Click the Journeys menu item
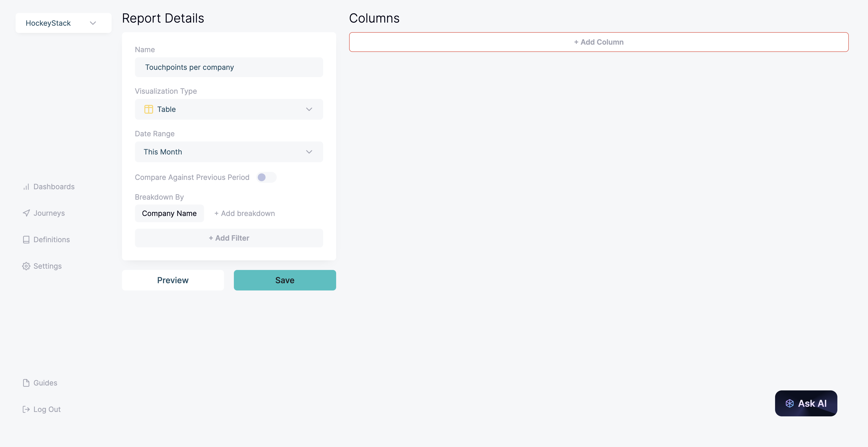Image resolution: width=868 pixels, height=447 pixels. point(49,213)
